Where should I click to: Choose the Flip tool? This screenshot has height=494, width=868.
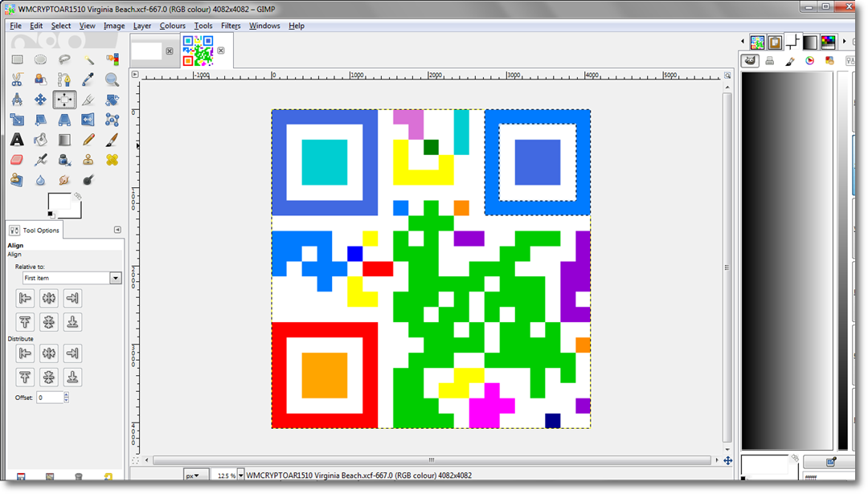[88, 120]
